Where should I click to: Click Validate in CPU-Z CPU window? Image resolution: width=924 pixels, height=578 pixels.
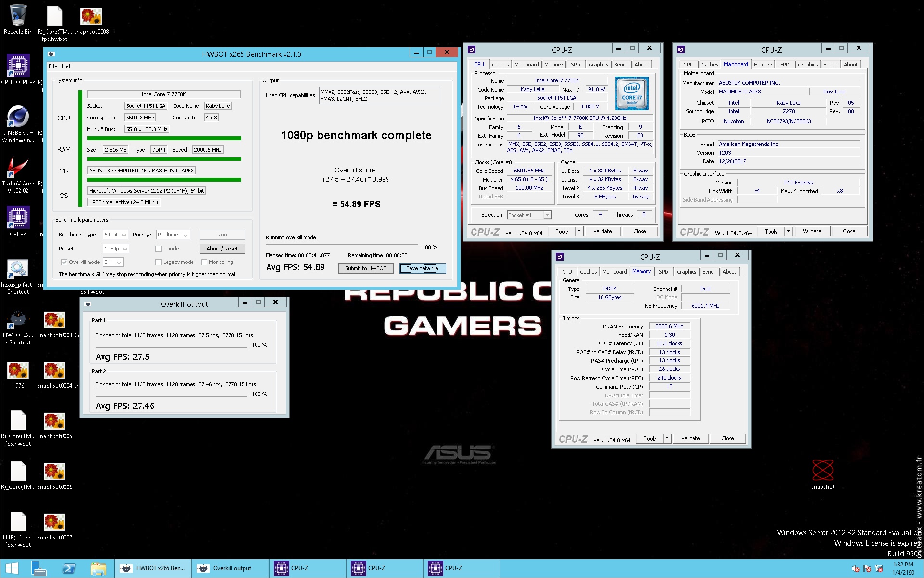click(603, 231)
